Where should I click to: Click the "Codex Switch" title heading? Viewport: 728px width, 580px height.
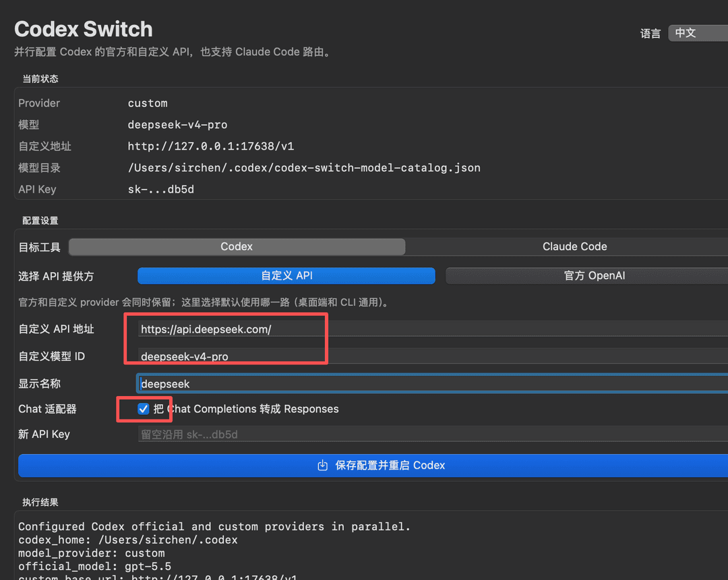(84, 29)
